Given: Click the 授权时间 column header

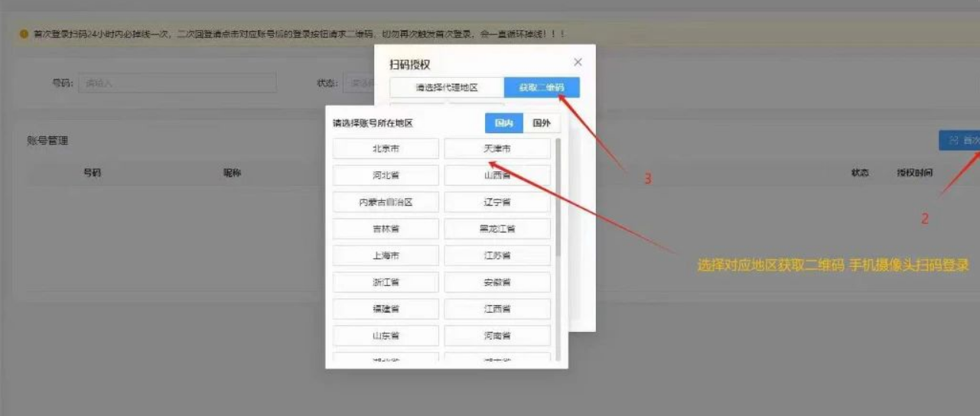Looking at the screenshot, I should (915, 173).
